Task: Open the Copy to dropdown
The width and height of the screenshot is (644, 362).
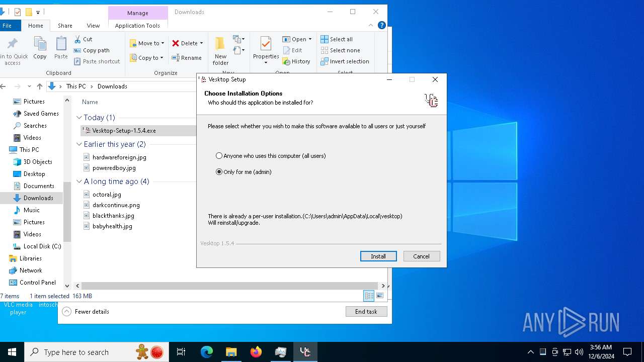Action: point(146,58)
